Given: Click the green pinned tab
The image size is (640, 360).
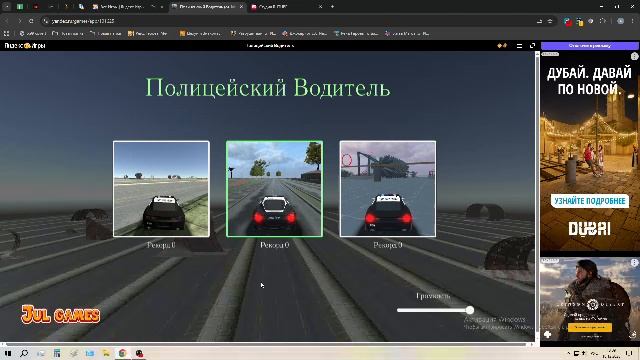Looking at the screenshot, I should pyautogui.click(x=20, y=7).
